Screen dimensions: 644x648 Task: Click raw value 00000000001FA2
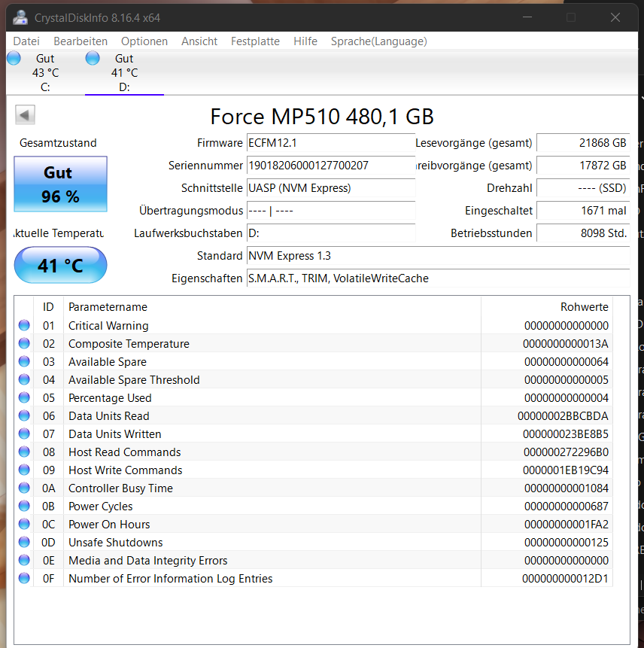click(x=567, y=525)
